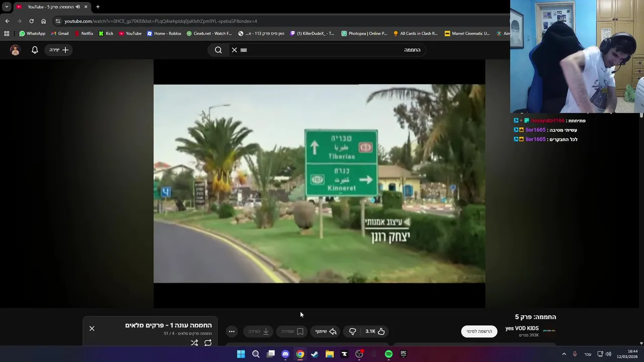Open the YouTube account avatar menu
The image size is (644, 362).
15,50
